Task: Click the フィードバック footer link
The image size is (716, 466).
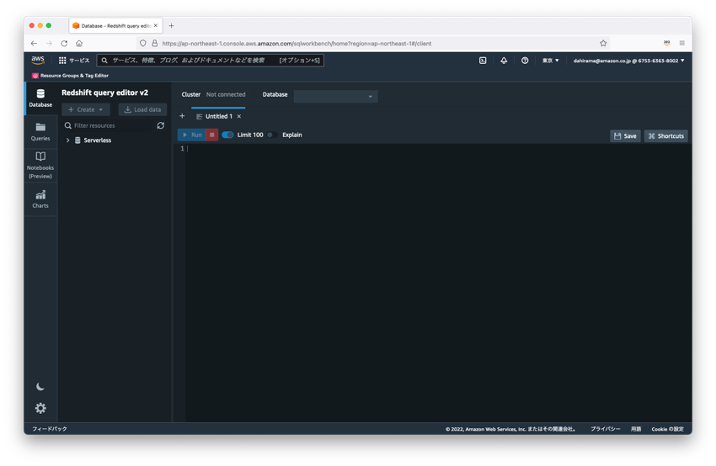Action: (x=49, y=429)
